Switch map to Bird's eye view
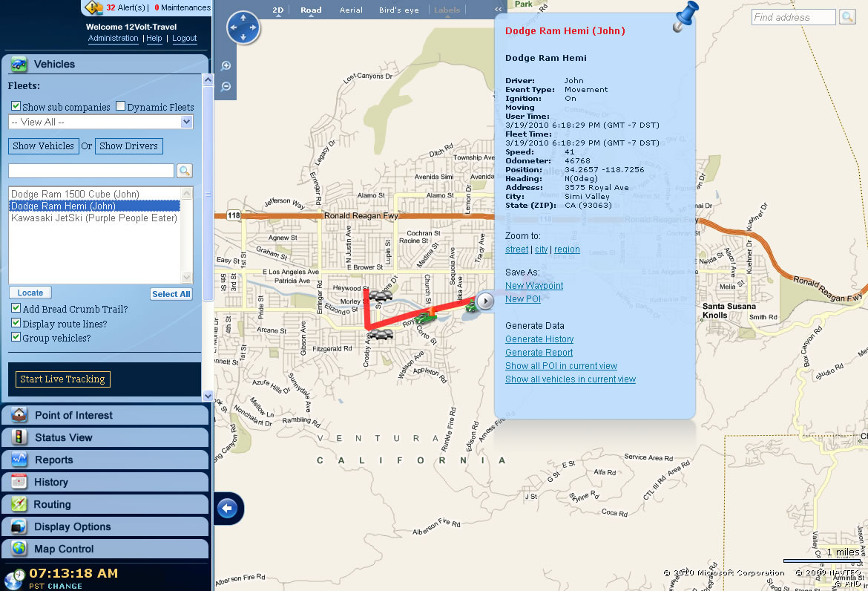This screenshot has width=868, height=591. point(398,10)
